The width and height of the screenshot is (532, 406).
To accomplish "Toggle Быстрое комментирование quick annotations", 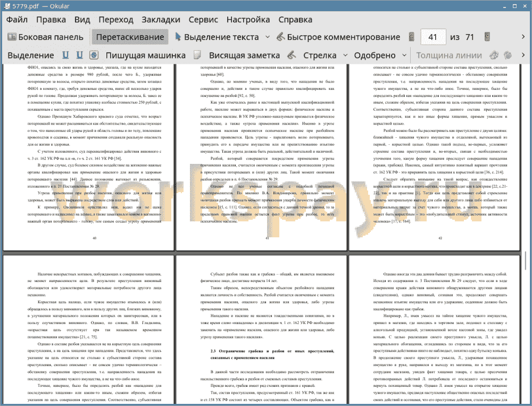I will pos(338,37).
